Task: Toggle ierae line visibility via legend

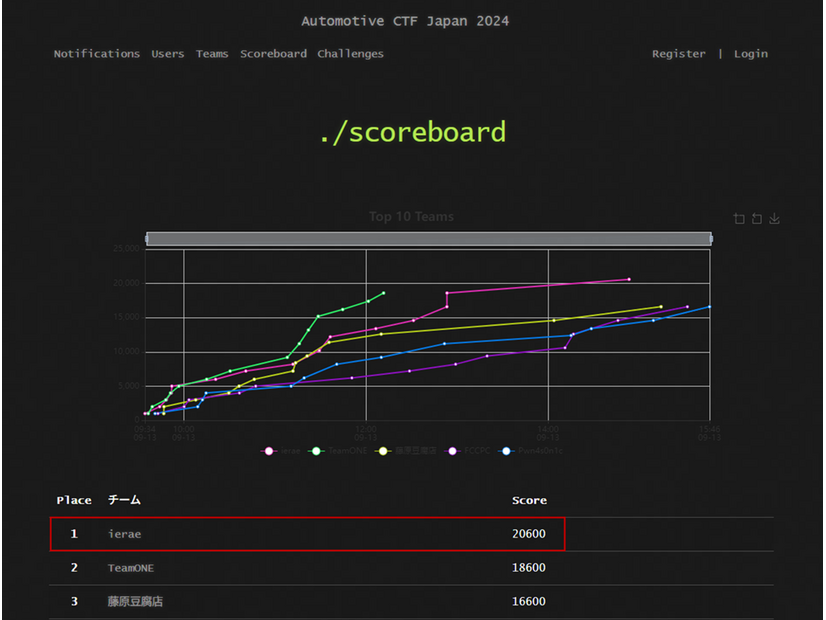Action: coord(268,451)
